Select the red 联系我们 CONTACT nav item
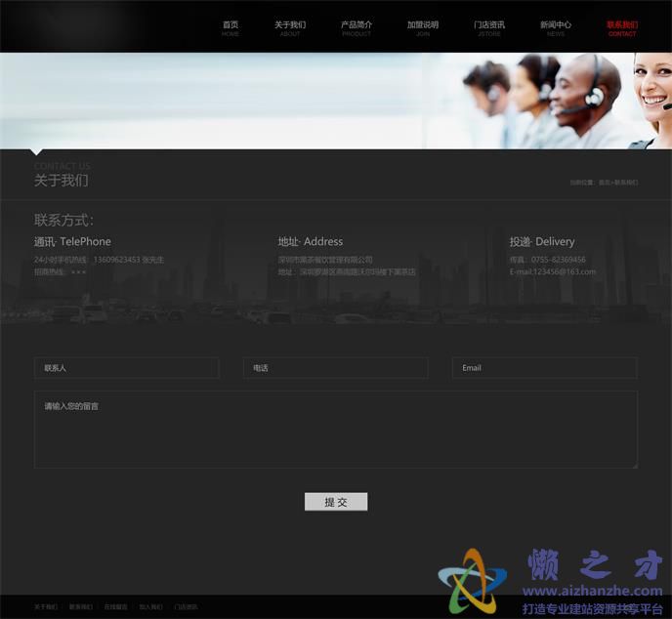 pyautogui.click(x=622, y=28)
